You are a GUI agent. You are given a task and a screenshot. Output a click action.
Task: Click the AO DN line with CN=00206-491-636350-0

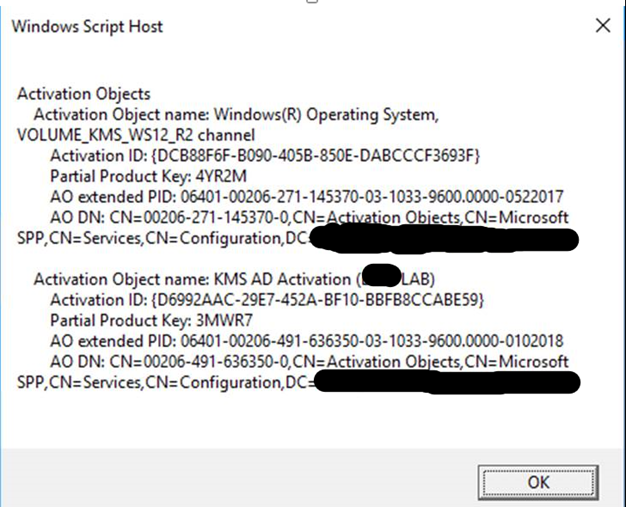309,361
